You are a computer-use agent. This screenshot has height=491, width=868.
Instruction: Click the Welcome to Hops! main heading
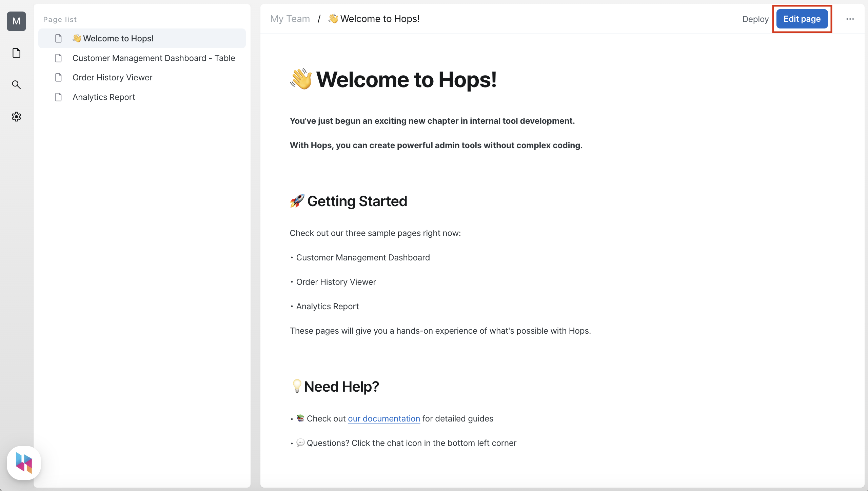click(393, 80)
